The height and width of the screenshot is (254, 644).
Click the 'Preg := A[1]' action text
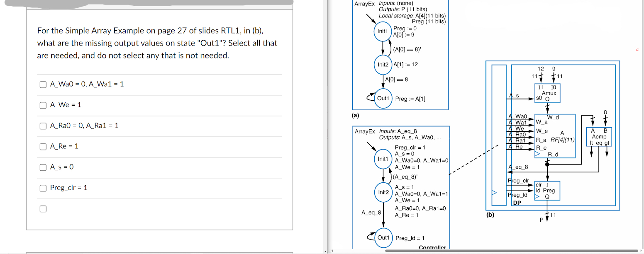pyautogui.click(x=410, y=99)
